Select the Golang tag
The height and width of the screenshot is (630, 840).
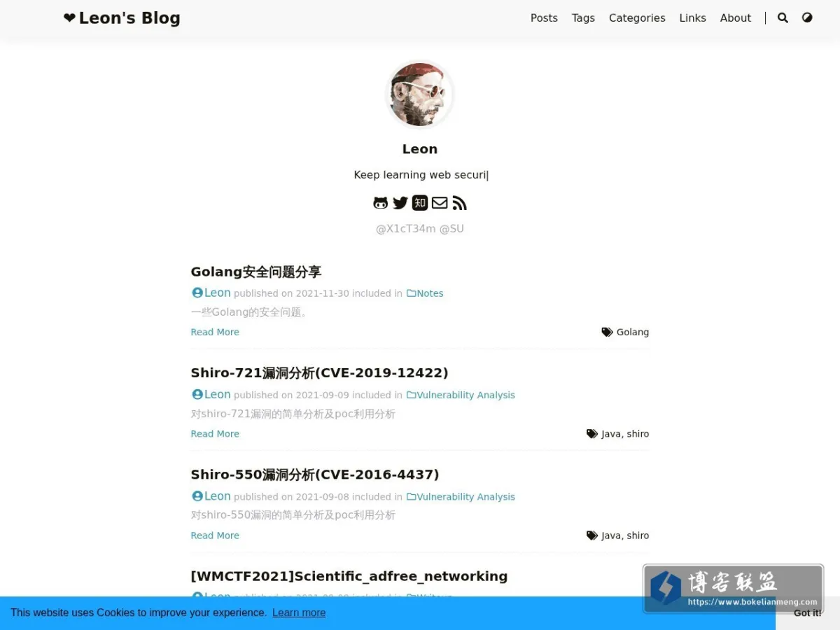[633, 332]
